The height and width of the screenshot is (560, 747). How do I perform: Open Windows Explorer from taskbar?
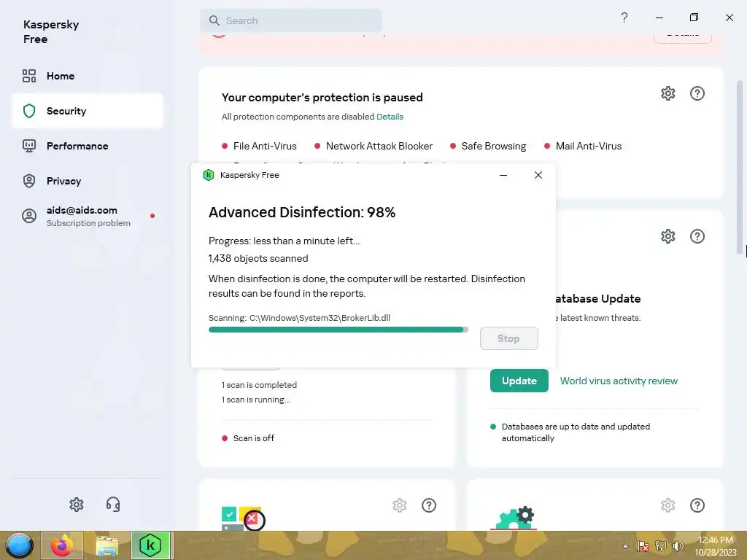[107, 545]
